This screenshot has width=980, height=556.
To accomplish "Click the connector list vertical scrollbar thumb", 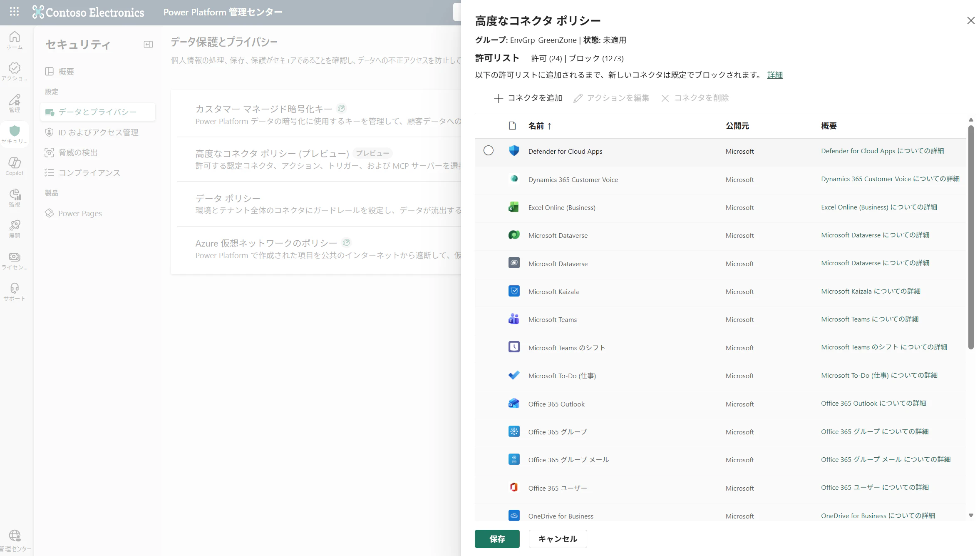I will coord(971,237).
